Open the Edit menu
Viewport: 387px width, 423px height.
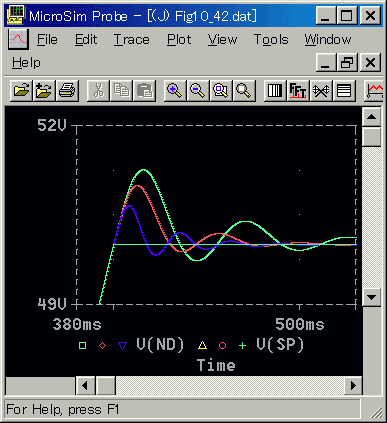pos(86,40)
